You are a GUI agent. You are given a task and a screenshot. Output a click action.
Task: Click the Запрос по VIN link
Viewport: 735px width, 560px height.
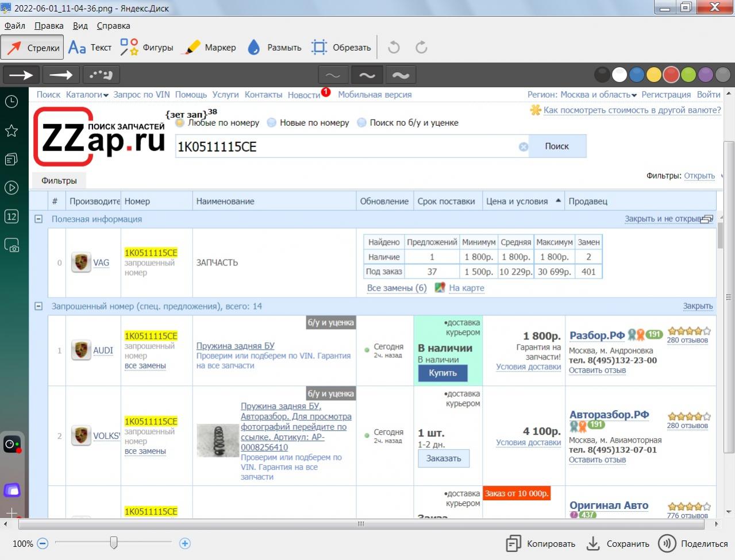coord(141,95)
